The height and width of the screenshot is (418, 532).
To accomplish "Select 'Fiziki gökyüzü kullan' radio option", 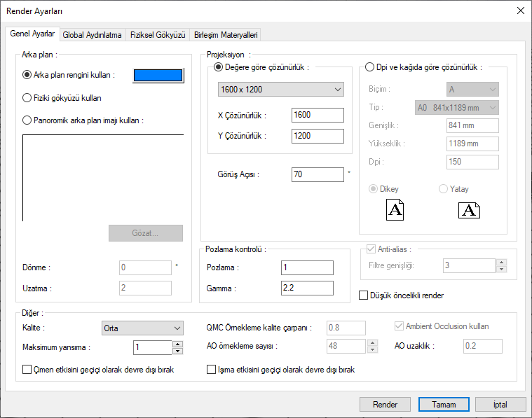I will 28,98.
